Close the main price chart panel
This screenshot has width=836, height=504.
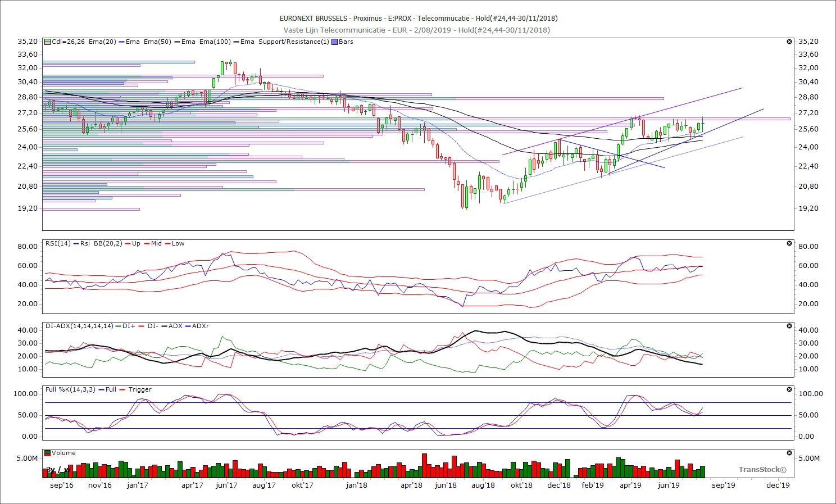click(x=789, y=42)
